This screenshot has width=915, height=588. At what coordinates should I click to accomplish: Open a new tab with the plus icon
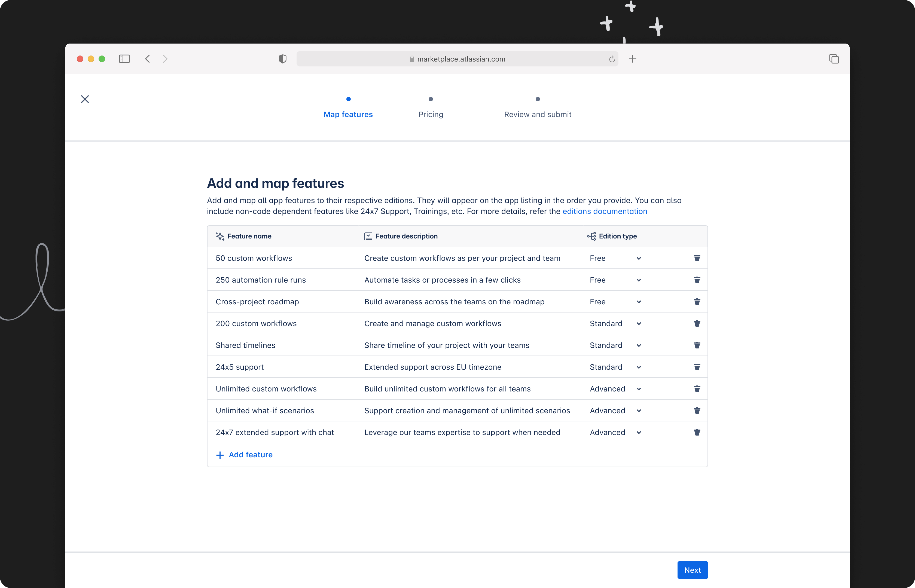[632, 59]
